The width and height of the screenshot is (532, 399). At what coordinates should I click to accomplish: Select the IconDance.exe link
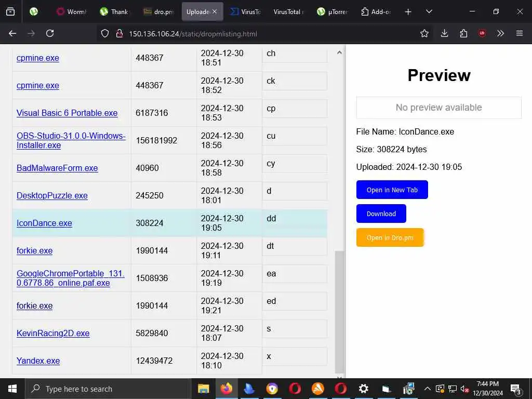tap(44, 223)
